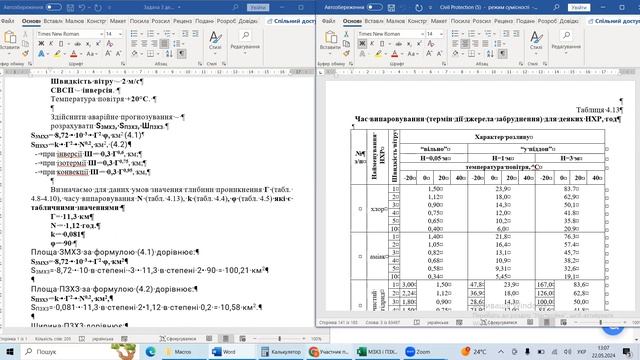Open Рецензування tab in Civil Protection window

[x=504, y=21]
